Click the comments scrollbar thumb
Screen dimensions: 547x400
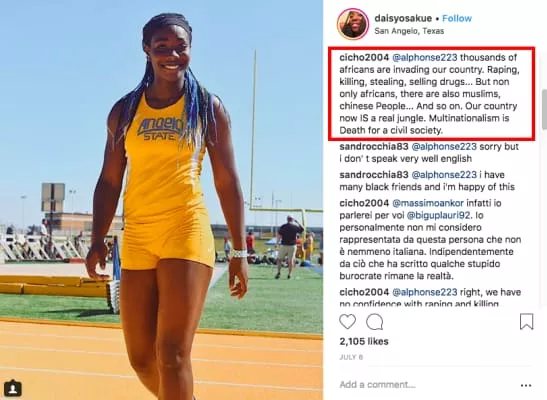pos(544,109)
